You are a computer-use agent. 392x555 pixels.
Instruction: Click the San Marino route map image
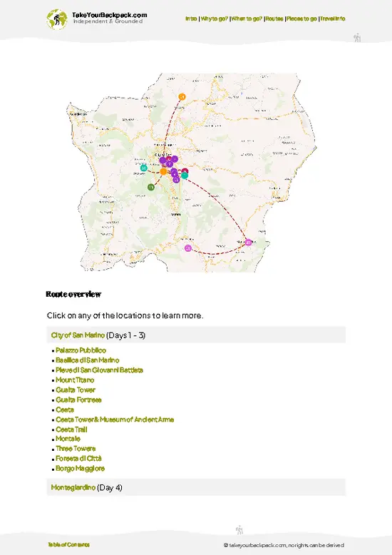(x=192, y=173)
